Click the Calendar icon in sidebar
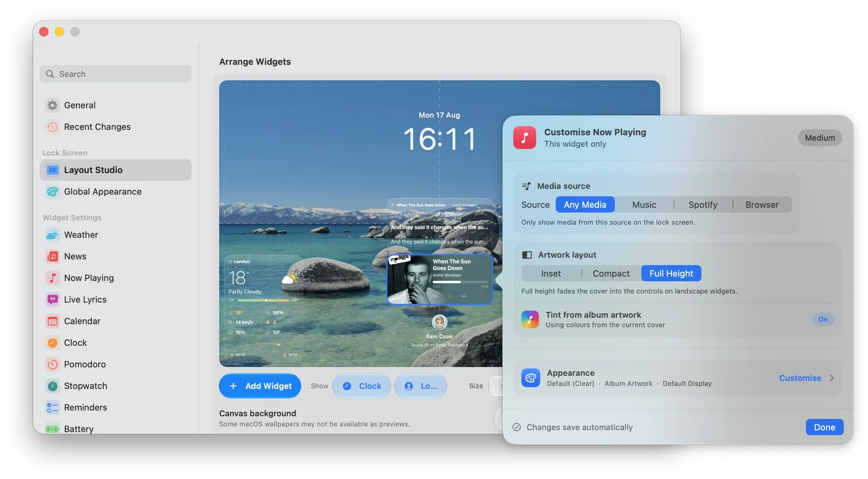The image size is (868, 479). pos(52,321)
